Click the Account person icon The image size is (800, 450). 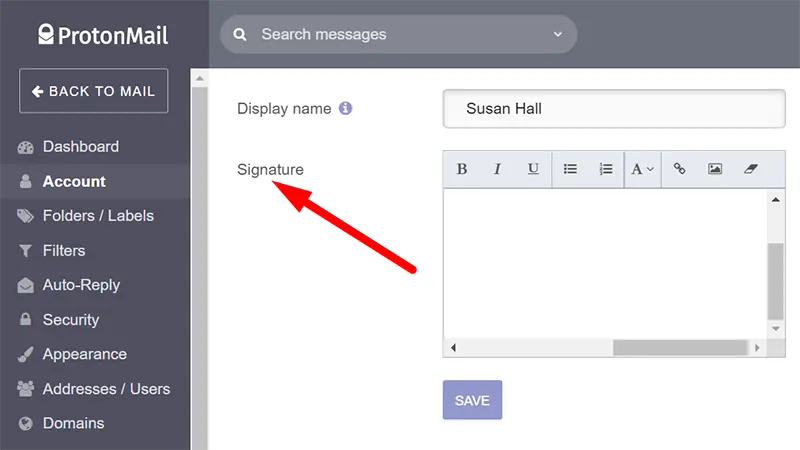(x=26, y=181)
